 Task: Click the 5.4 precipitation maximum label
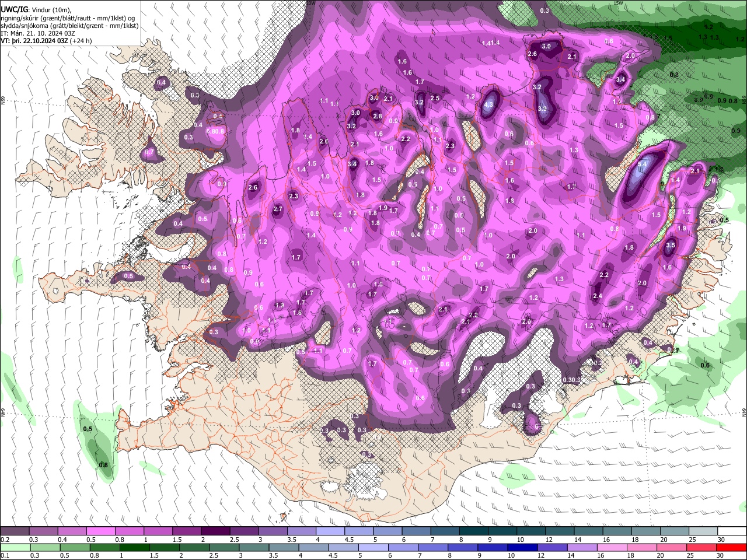coord(643,164)
